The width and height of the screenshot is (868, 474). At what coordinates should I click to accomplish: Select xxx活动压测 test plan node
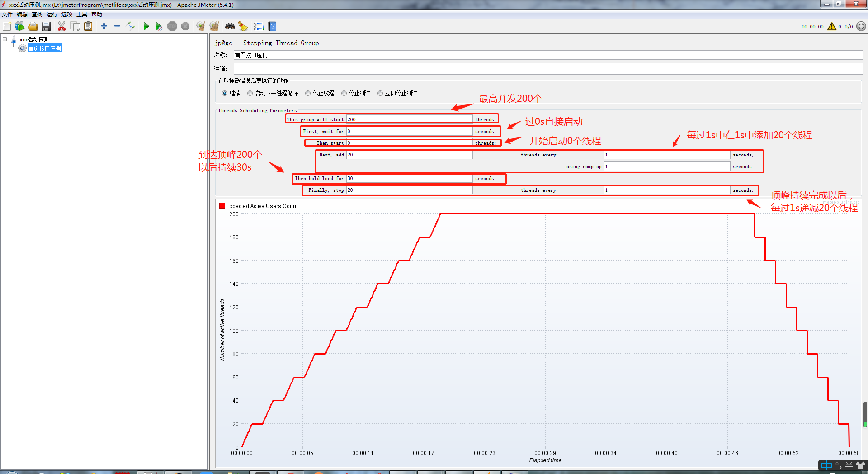pos(34,39)
